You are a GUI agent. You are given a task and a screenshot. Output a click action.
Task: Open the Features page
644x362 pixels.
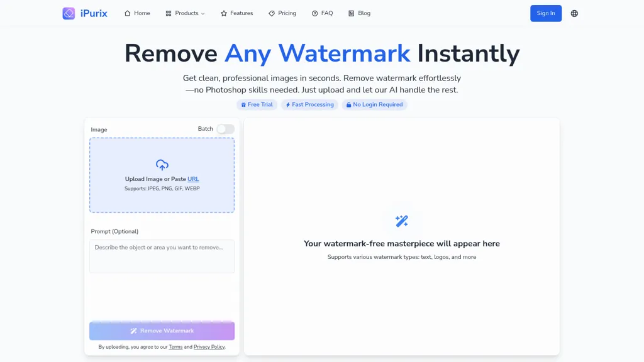[237, 13]
